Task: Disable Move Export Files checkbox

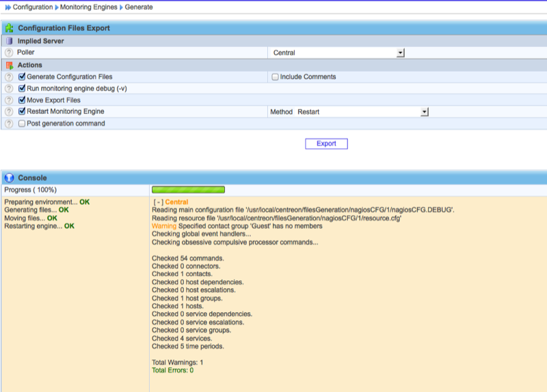Action: click(22, 100)
